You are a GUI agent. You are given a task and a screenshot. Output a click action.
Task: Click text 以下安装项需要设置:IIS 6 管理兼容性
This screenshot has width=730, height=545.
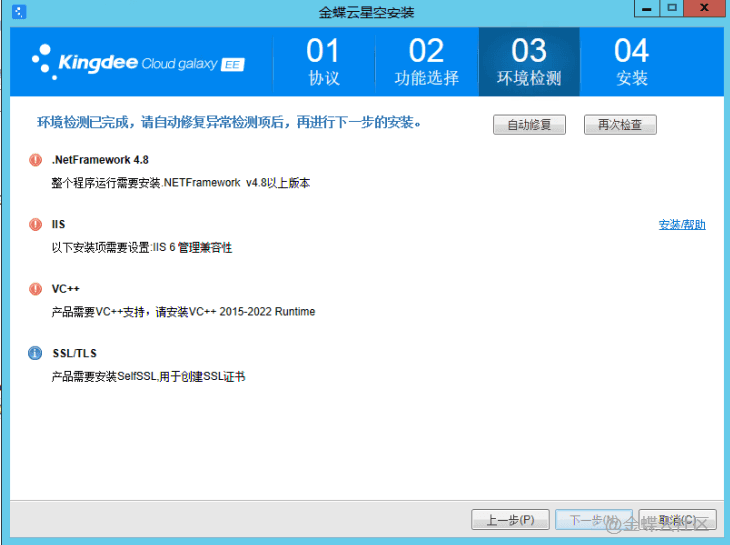click(142, 248)
